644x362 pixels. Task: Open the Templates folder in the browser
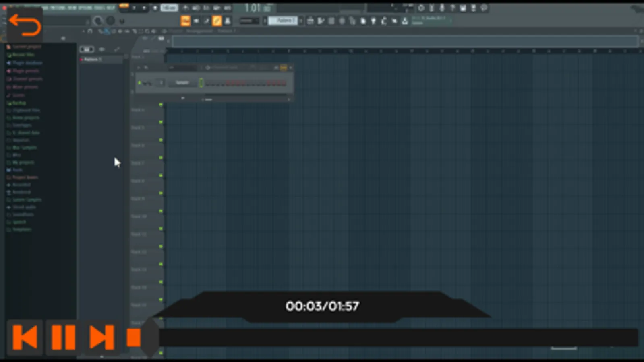coord(19,229)
